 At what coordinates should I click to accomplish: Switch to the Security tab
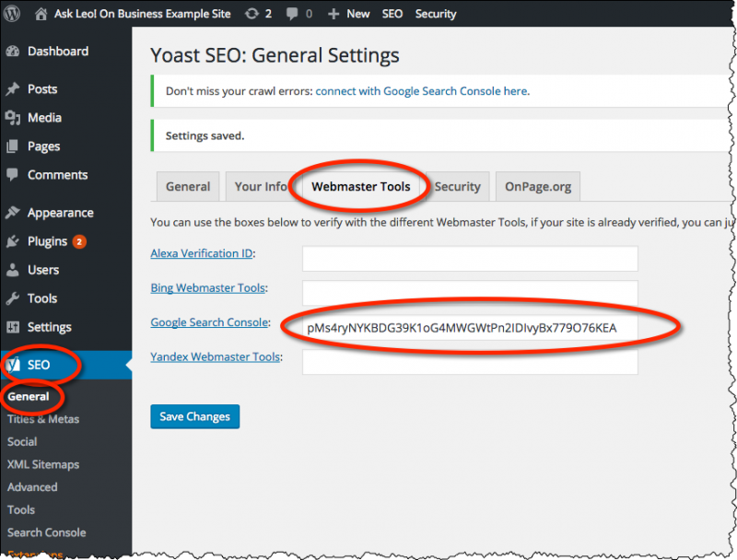click(x=457, y=186)
